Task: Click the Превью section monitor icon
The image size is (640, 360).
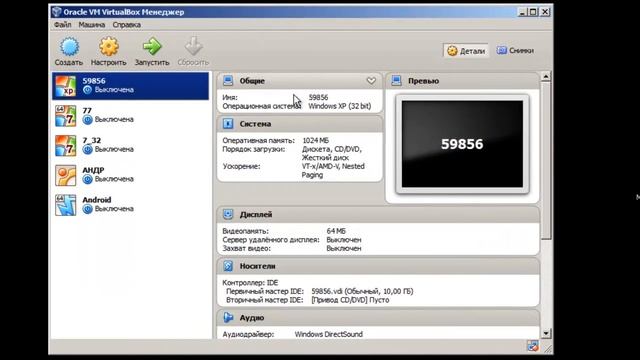Action: coord(396,81)
